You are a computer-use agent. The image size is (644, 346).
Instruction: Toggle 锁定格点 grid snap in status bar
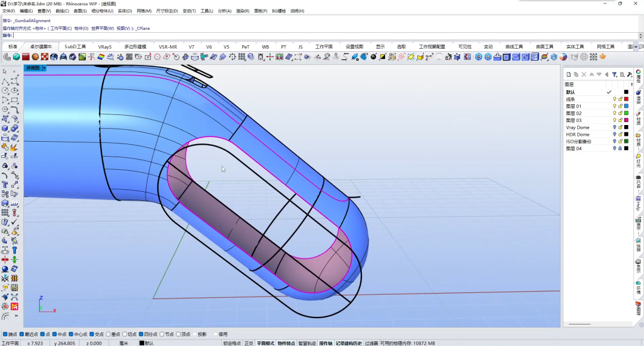[232, 343]
